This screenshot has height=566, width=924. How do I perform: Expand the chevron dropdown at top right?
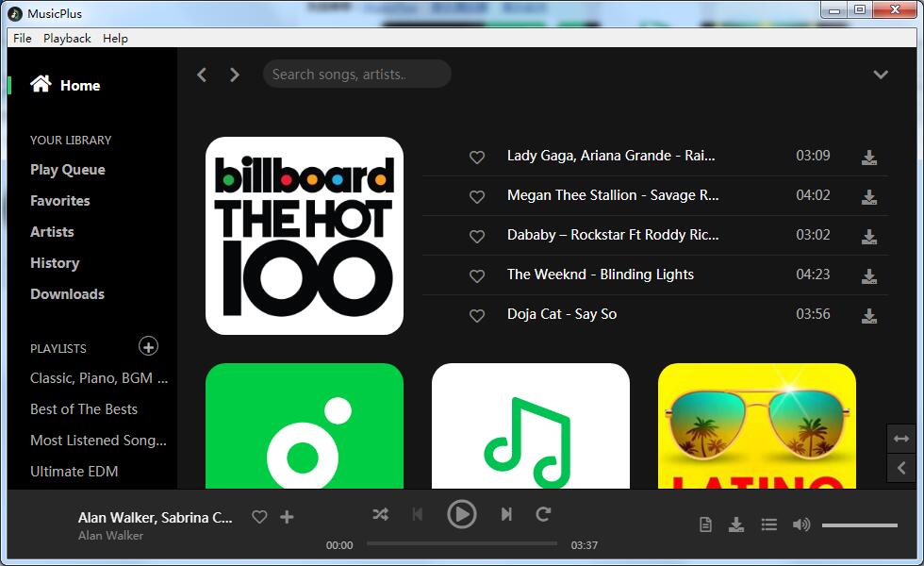[881, 75]
